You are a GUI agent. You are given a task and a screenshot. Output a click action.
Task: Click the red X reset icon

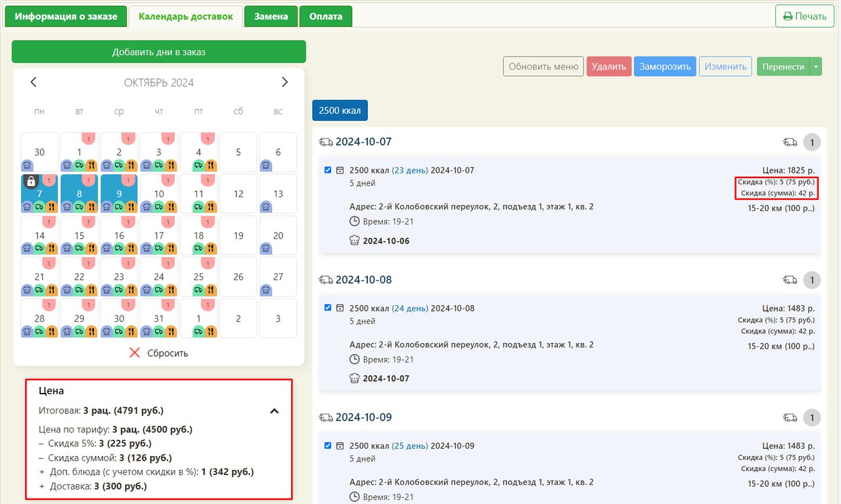coord(135,353)
